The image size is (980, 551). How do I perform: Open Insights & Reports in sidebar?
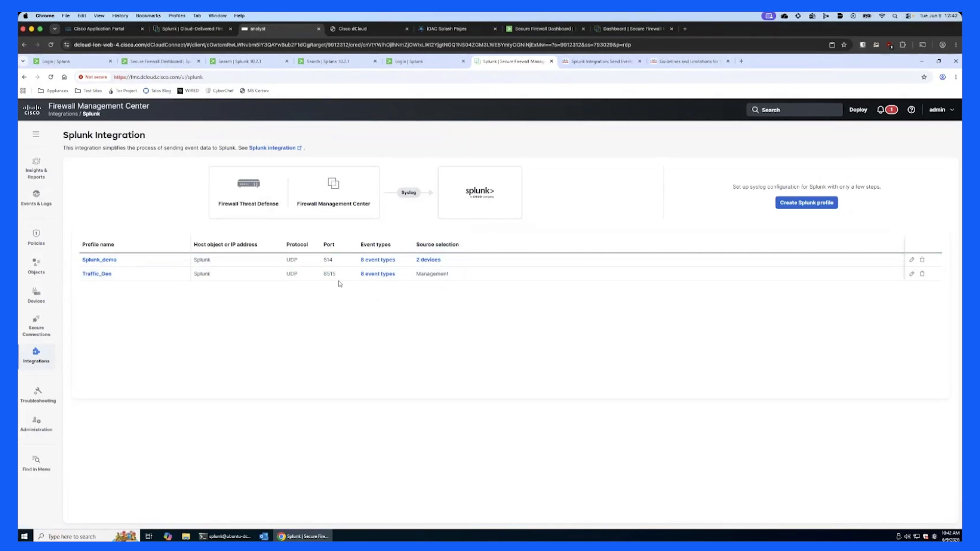pos(36,168)
